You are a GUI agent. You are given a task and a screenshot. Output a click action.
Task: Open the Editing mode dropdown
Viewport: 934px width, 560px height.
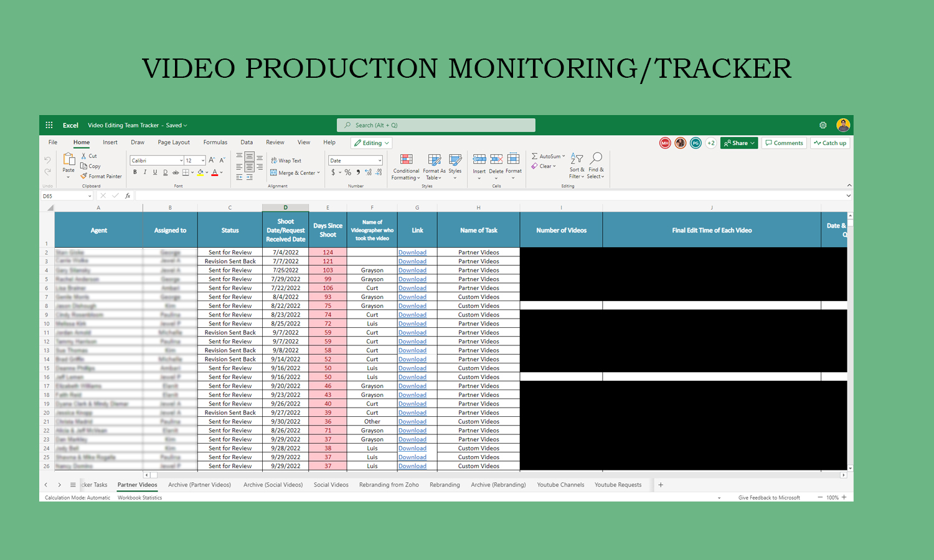[x=372, y=143]
